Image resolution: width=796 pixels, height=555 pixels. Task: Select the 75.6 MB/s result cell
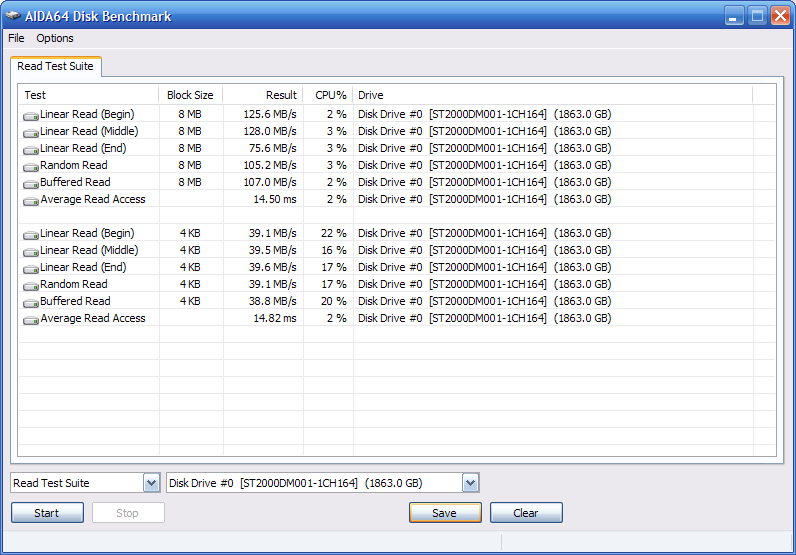click(273, 148)
